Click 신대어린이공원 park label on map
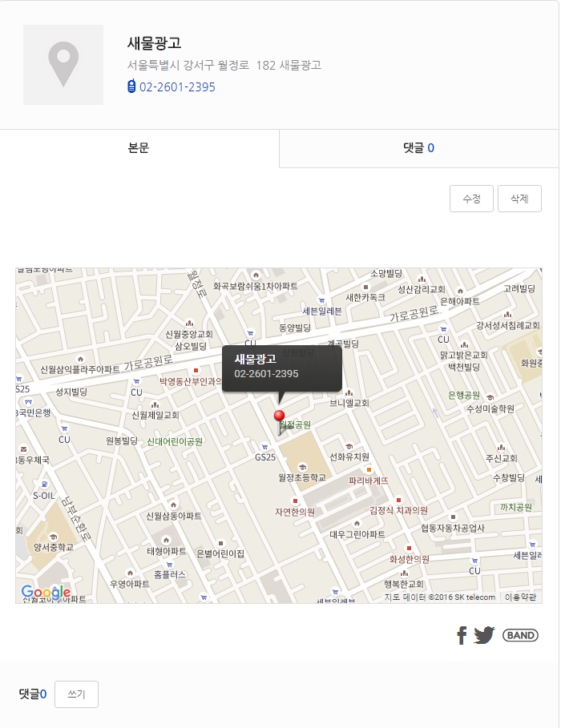The height and width of the screenshot is (728, 561). click(x=175, y=441)
